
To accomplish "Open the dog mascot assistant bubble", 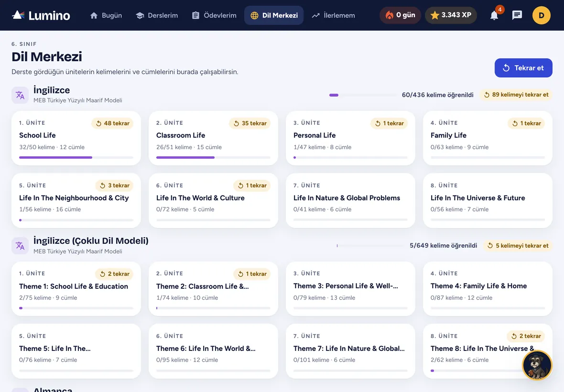I will (537, 365).
